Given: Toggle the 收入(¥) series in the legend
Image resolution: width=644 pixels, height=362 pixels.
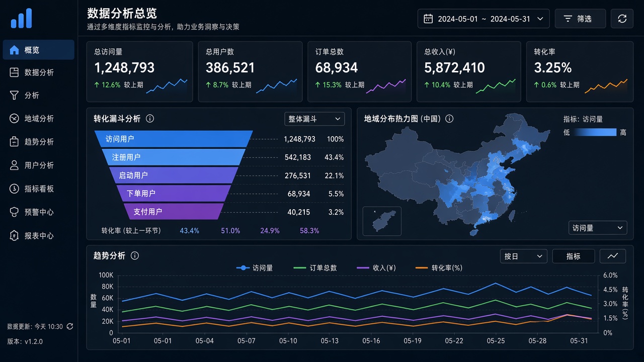Looking at the screenshot, I should (376, 268).
